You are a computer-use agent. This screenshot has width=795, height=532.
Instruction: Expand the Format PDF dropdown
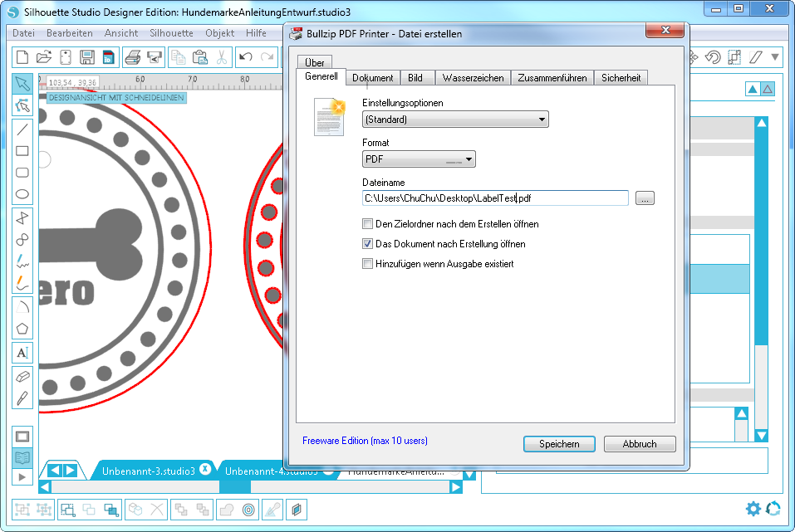coord(419,159)
